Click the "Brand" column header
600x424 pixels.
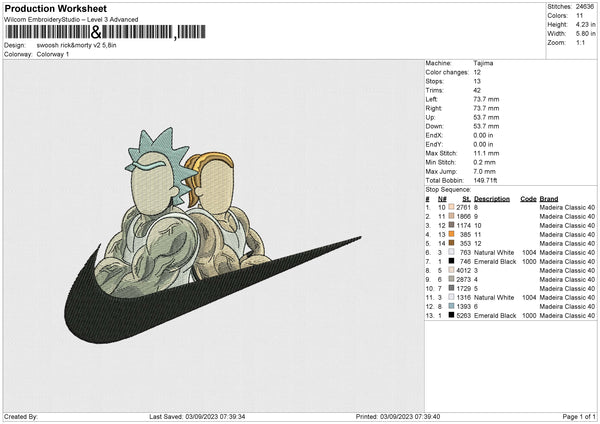(549, 199)
